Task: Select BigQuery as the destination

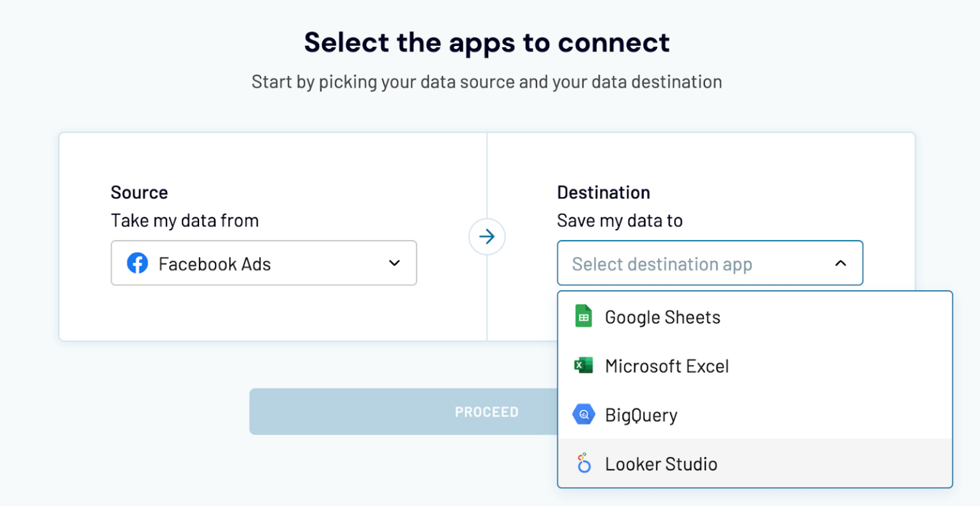Action: pos(641,414)
